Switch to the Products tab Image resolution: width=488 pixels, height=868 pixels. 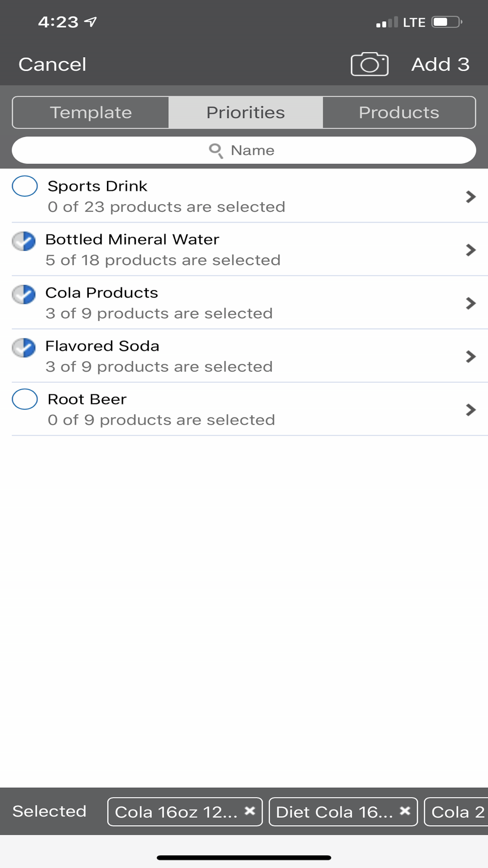tap(399, 112)
